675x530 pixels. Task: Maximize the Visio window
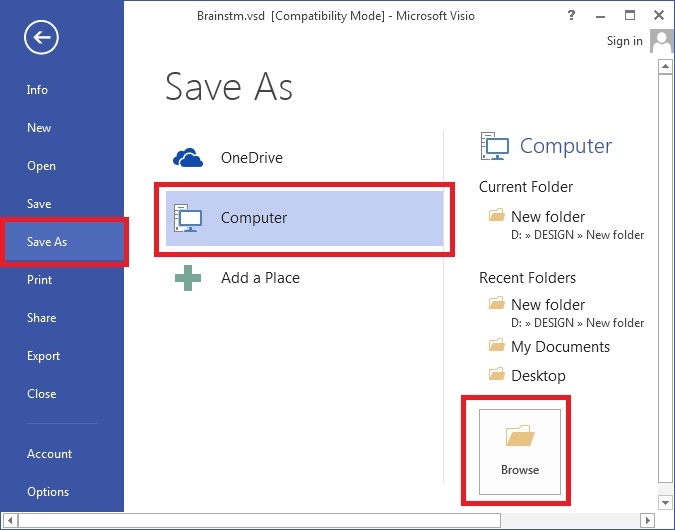pos(630,15)
